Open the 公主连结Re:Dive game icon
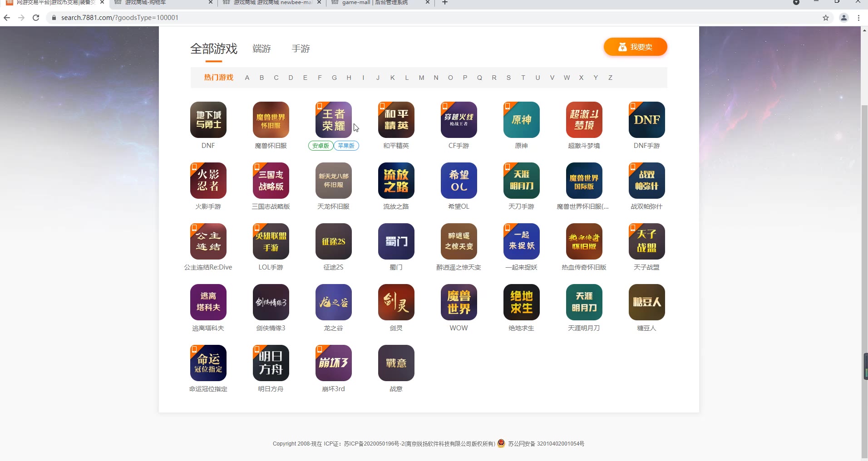Viewport: 868px width, 461px height. [x=208, y=241]
